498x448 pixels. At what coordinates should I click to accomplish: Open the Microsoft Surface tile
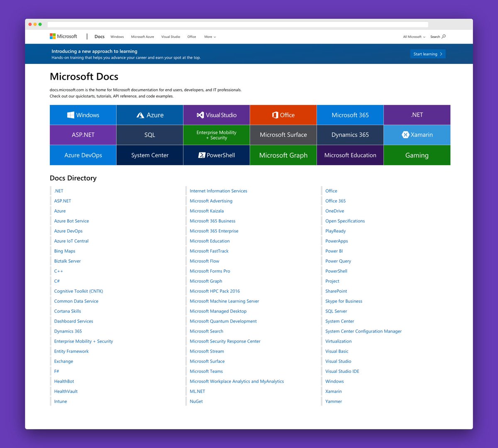tap(283, 135)
